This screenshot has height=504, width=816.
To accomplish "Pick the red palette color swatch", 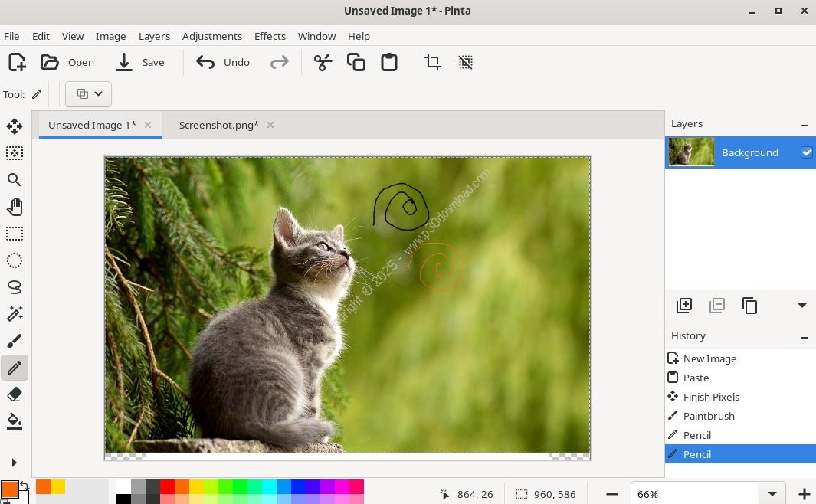I will point(167,486).
